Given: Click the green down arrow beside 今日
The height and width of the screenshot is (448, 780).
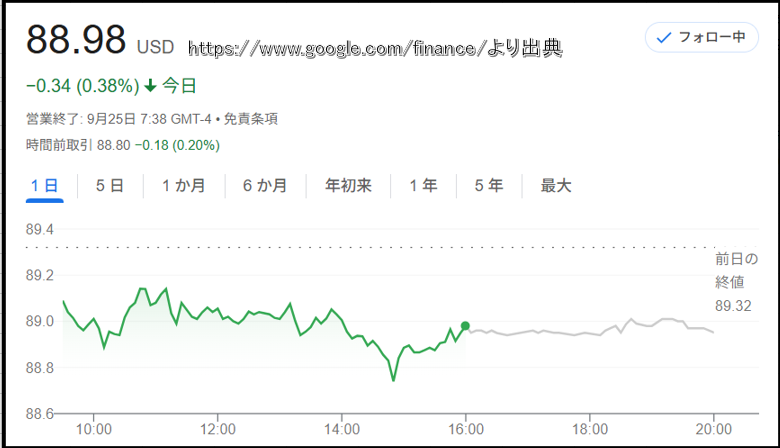Looking at the screenshot, I should [x=151, y=85].
